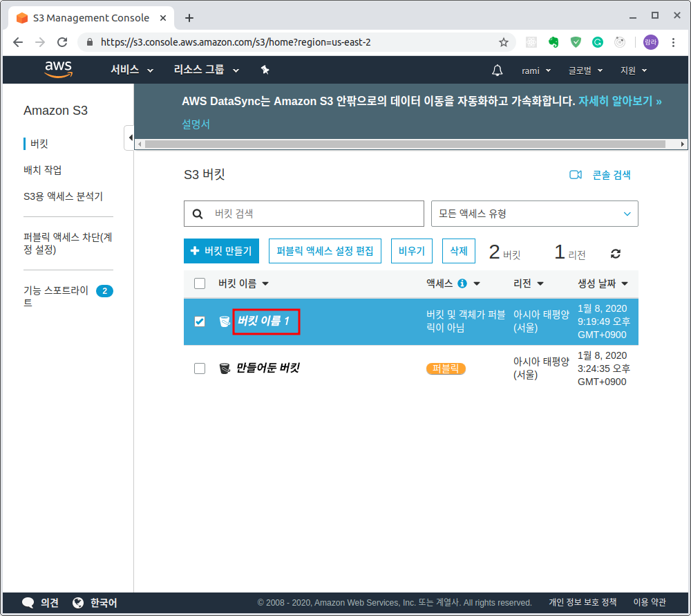
Task: Open the notifications bell
Action: click(x=497, y=70)
